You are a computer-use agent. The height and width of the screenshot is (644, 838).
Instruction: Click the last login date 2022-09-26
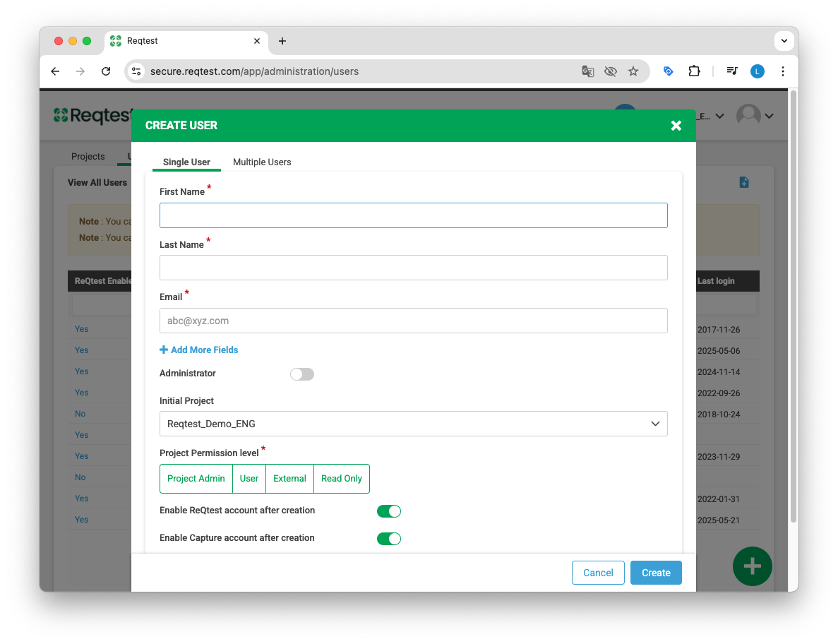pos(718,393)
